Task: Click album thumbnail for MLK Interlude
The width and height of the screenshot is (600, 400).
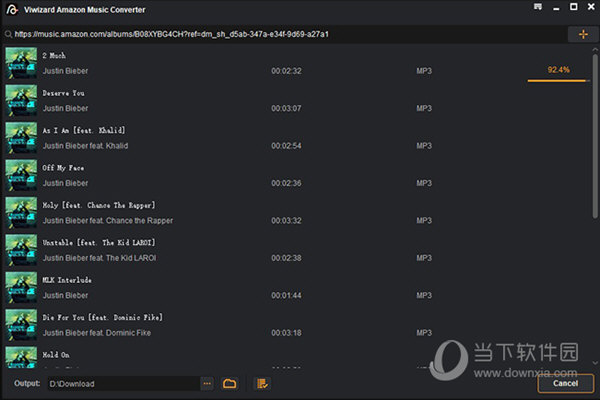Action: pyautogui.click(x=21, y=287)
